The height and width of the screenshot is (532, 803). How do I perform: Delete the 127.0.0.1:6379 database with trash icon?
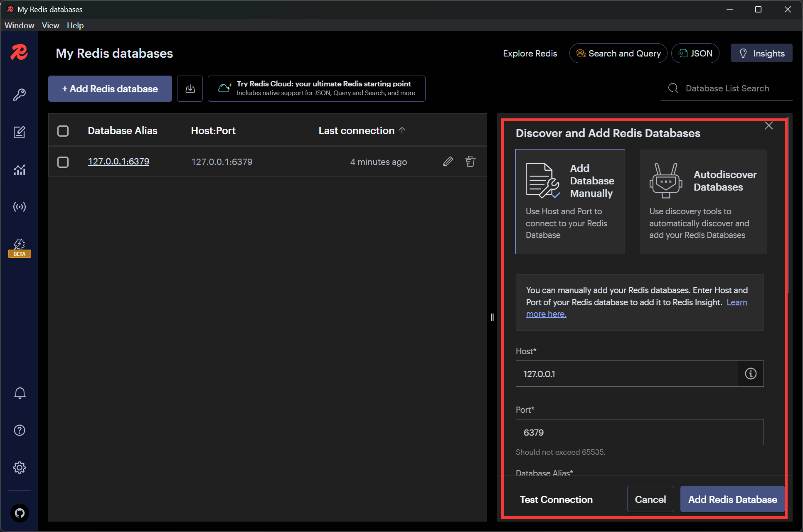(x=470, y=162)
